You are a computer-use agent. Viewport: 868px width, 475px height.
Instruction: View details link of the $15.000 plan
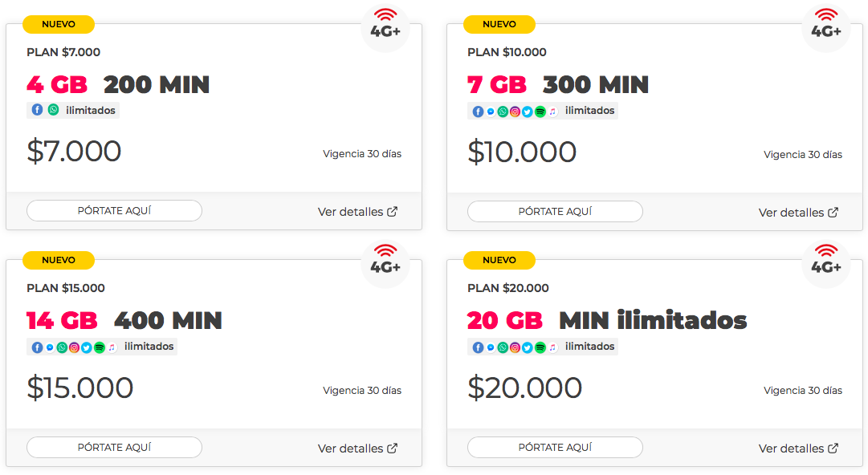[x=357, y=449]
